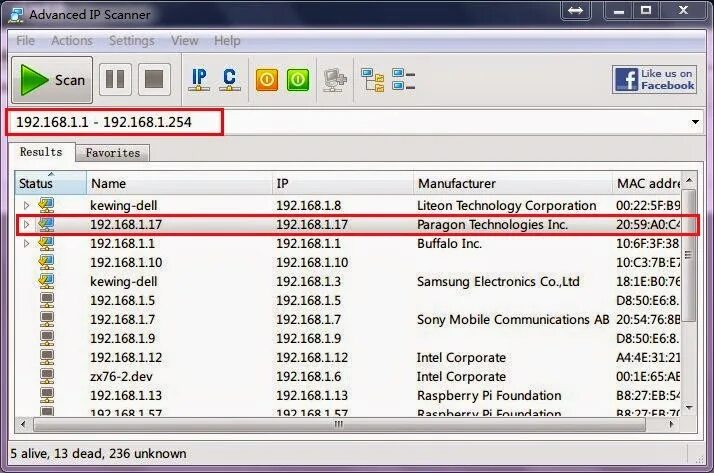Click status icon of 192.168.1.10 row
This screenshot has height=473, width=714.
(46, 262)
